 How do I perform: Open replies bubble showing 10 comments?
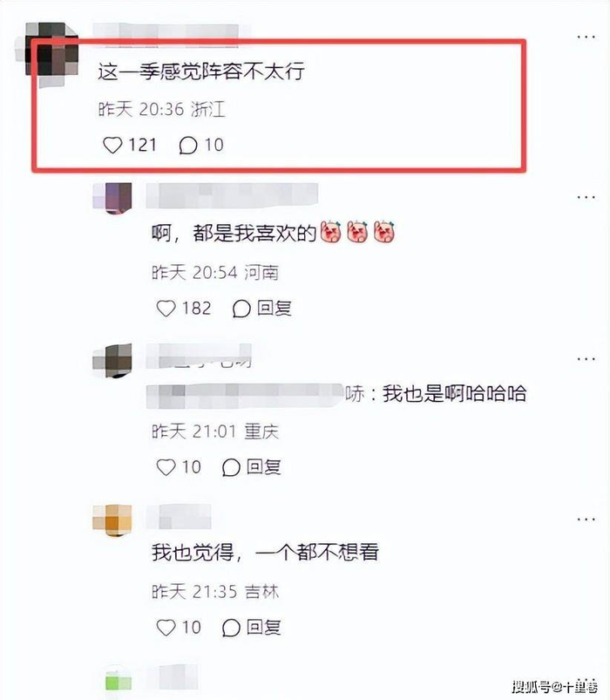[x=188, y=145]
